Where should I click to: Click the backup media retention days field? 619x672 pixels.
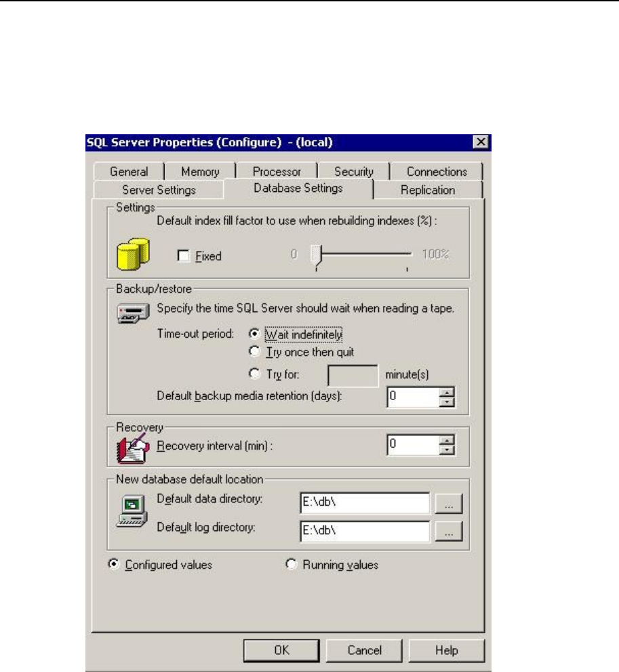414,397
